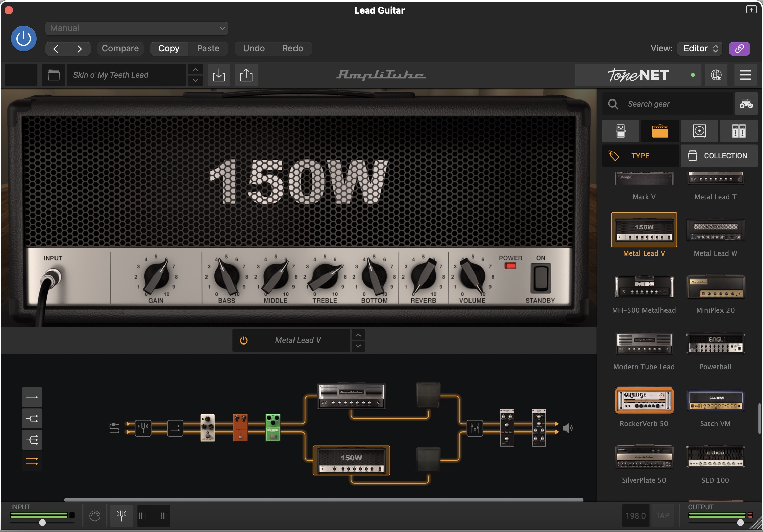Select the stomp pedals category tab
The height and width of the screenshot is (532, 763).
pos(621,131)
